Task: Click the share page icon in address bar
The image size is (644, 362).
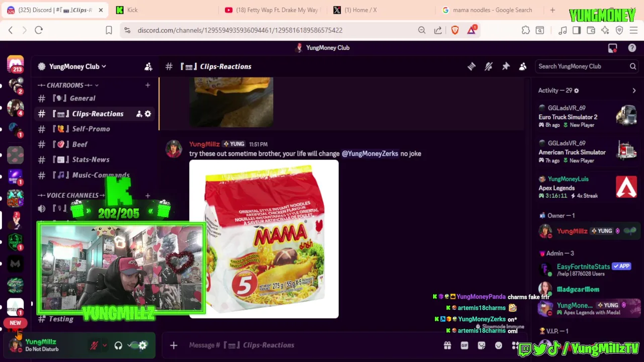Action: (x=438, y=30)
